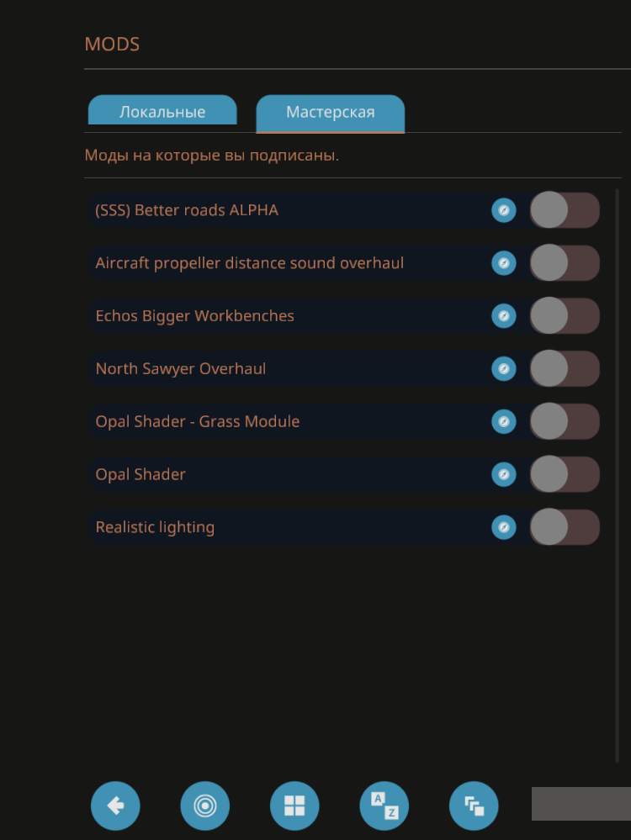
Task: Open workshop page for Better roads ALPHA
Action: [x=503, y=210]
